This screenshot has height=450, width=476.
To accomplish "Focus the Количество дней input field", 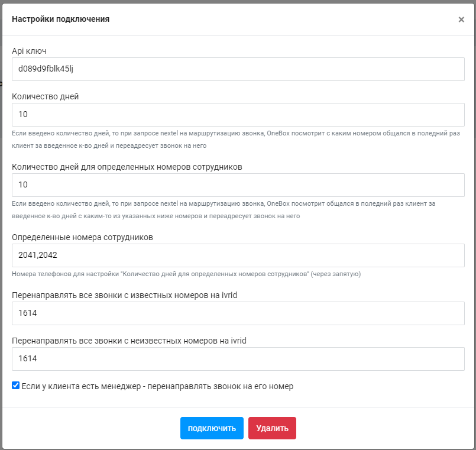I will [238, 115].
